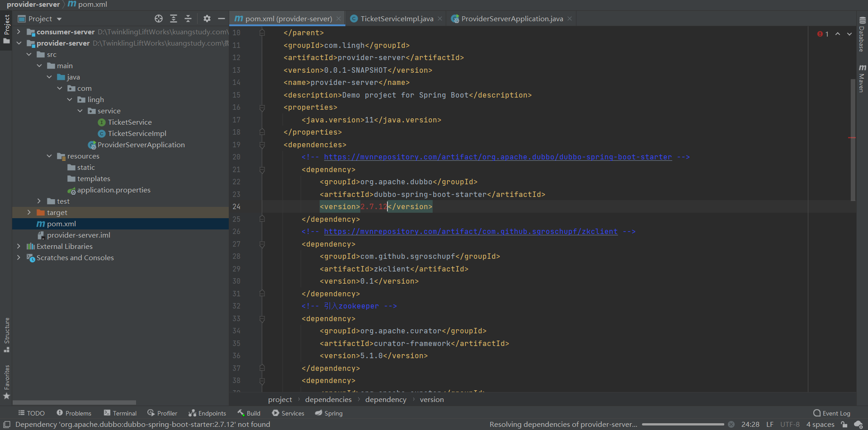
Task: Open the Structure tool window
Action: tap(6, 335)
